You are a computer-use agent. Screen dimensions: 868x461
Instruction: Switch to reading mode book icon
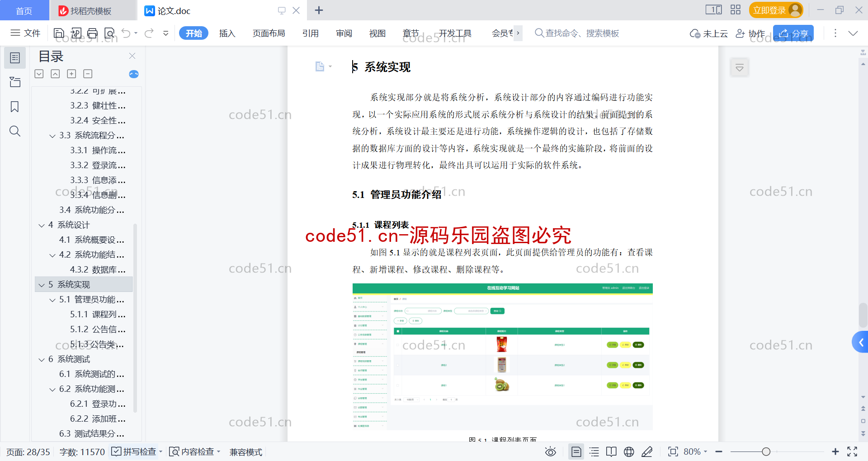pyautogui.click(x=611, y=452)
